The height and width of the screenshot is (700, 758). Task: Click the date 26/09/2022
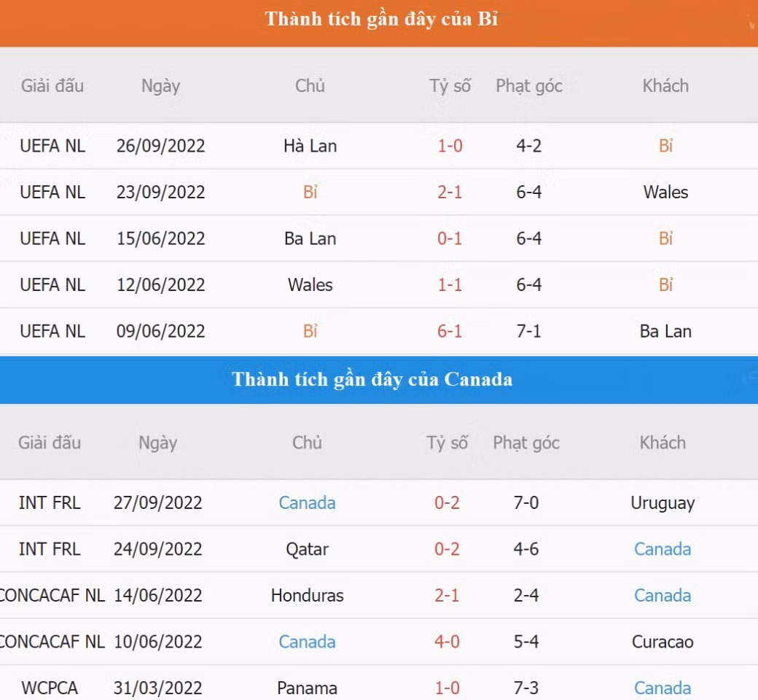pos(160,146)
